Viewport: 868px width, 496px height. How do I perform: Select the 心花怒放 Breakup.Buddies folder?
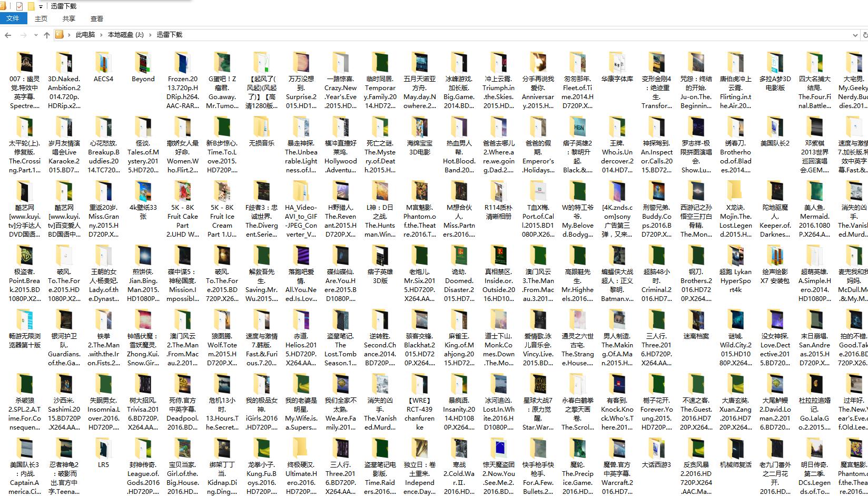[x=103, y=145]
